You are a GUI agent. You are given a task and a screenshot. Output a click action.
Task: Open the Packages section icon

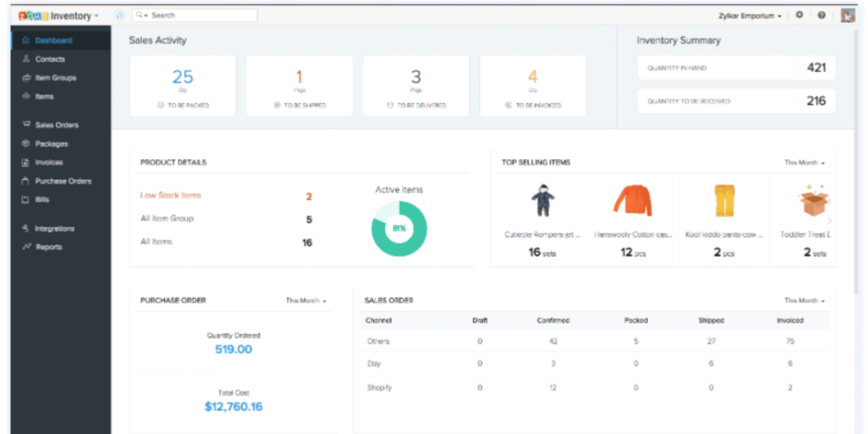pos(25,143)
